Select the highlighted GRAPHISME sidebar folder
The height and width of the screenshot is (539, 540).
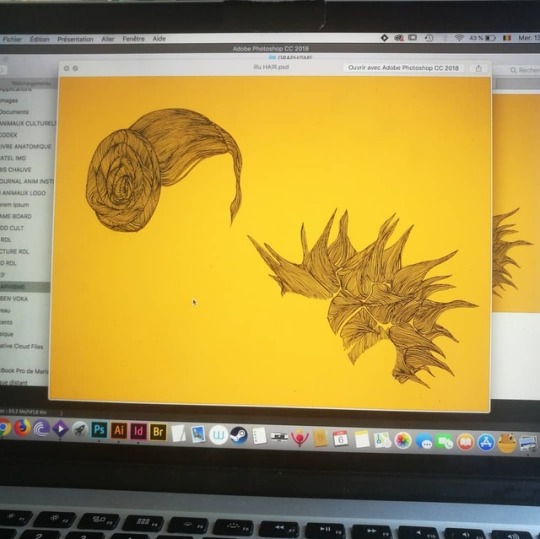(x=25, y=287)
